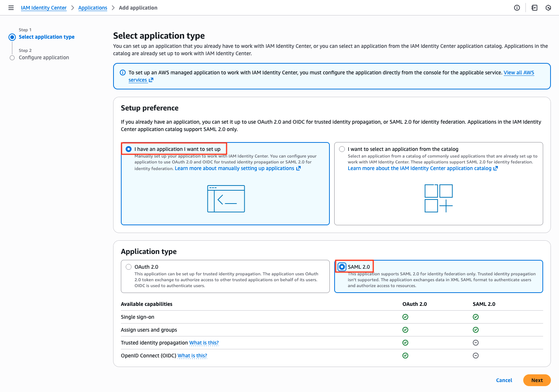Image resolution: width=559 pixels, height=392 pixels.
Task: Open Step 1 Select application type
Action: tap(47, 37)
